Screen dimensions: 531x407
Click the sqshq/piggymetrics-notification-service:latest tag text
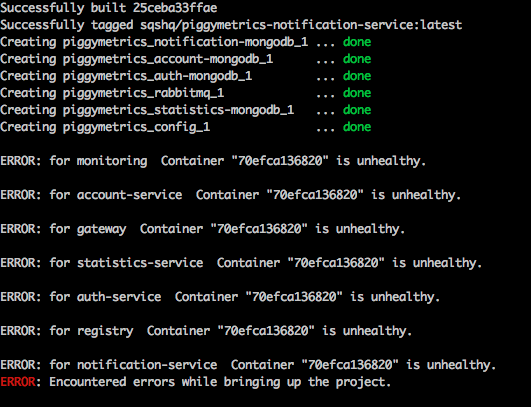(301, 25)
